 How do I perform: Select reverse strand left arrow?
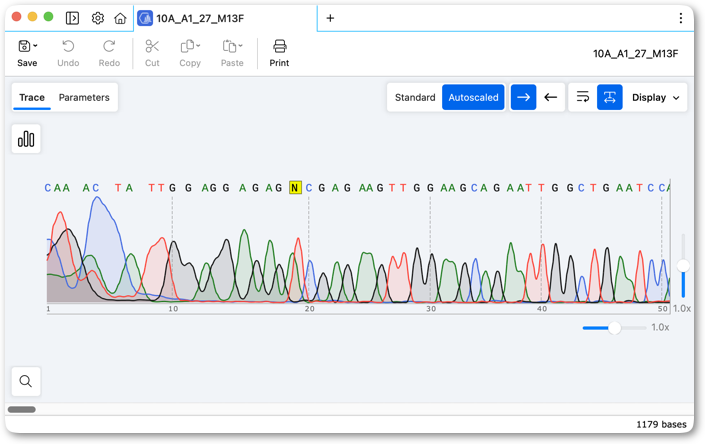[550, 97]
